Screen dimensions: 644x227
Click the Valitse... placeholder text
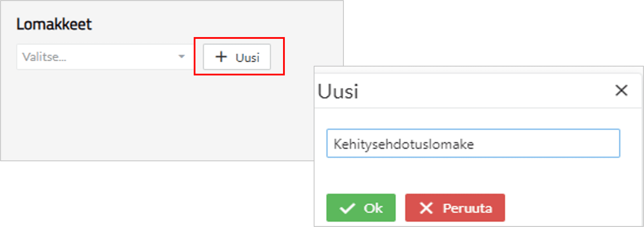click(44, 57)
